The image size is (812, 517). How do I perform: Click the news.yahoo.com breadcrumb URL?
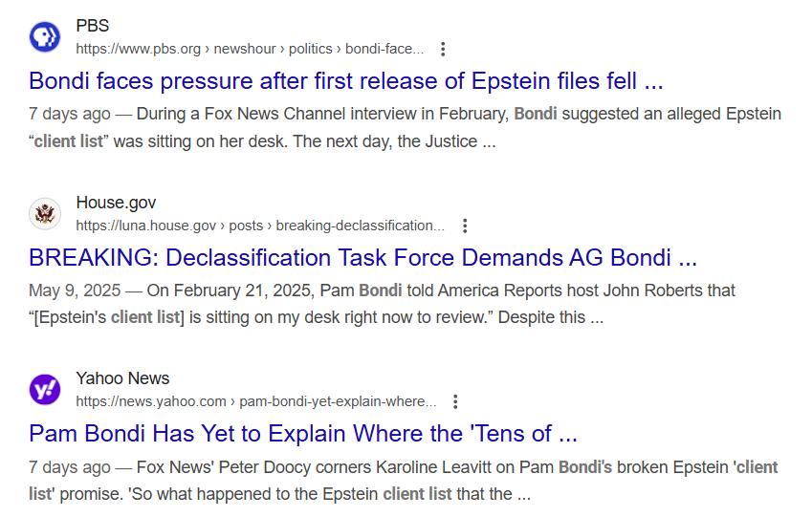(255, 401)
